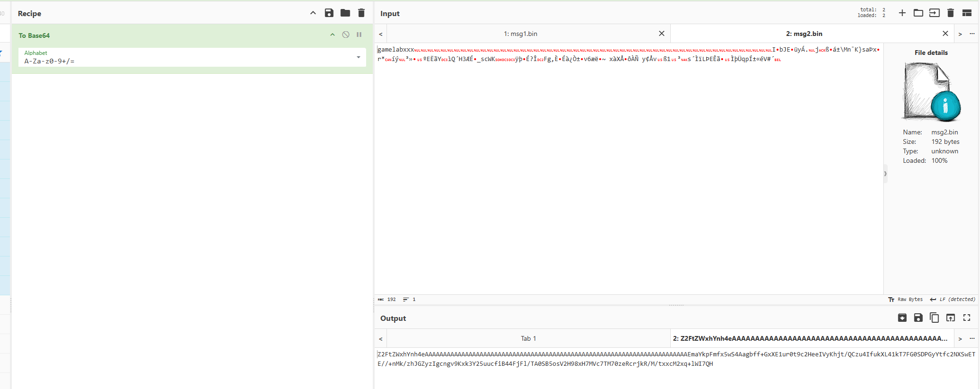
Task: Click the input line count indicator
Action: [409, 300]
